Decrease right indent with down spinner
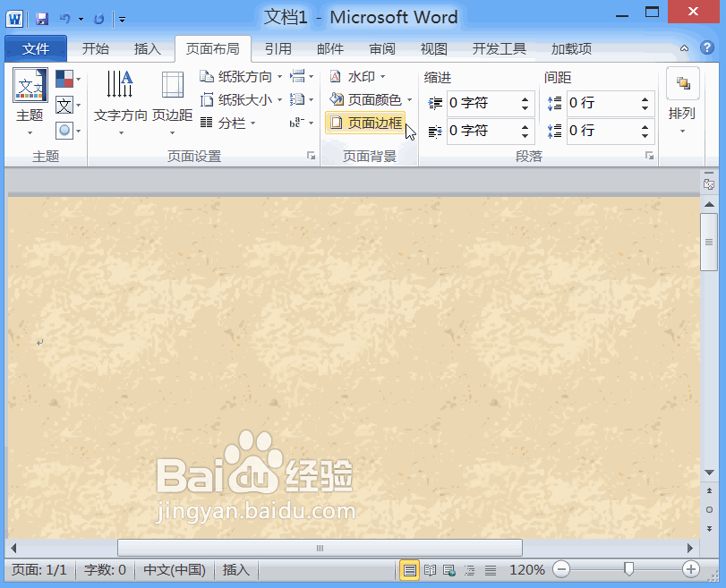The image size is (726, 588). (x=525, y=136)
